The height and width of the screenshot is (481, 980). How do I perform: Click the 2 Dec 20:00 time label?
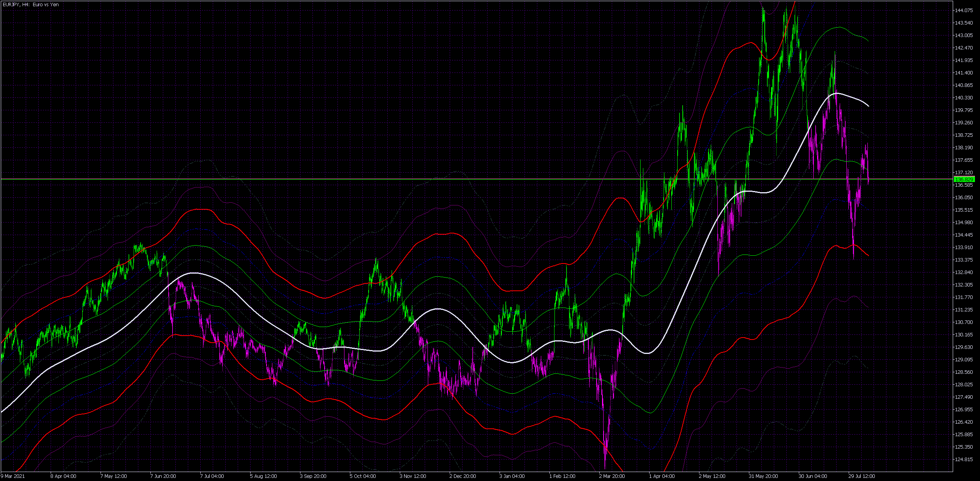tap(463, 476)
